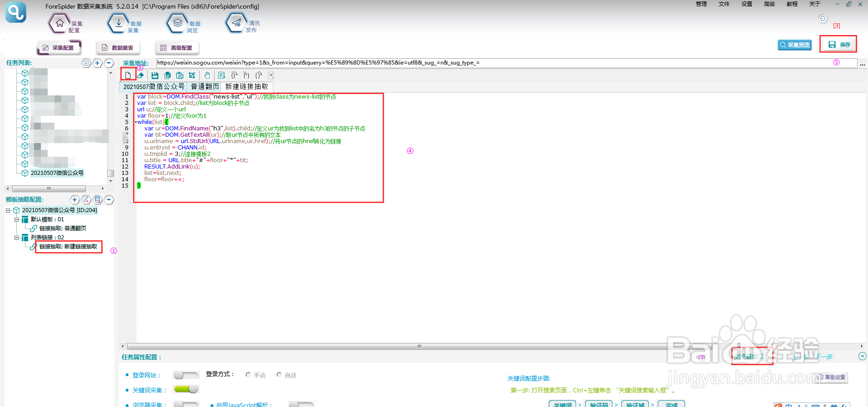The image size is (868, 407).
Task: Toggle the 浏览器采集 switch
Action: (x=186, y=403)
